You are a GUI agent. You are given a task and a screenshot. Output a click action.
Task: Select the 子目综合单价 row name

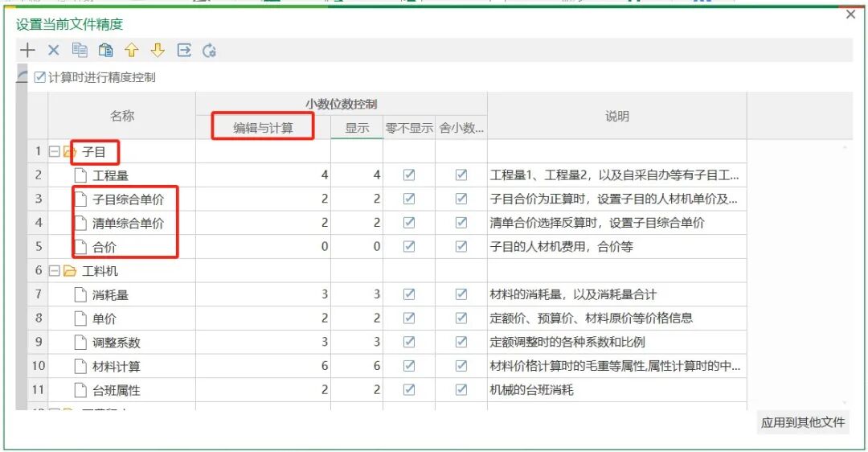click(x=128, y=199)
